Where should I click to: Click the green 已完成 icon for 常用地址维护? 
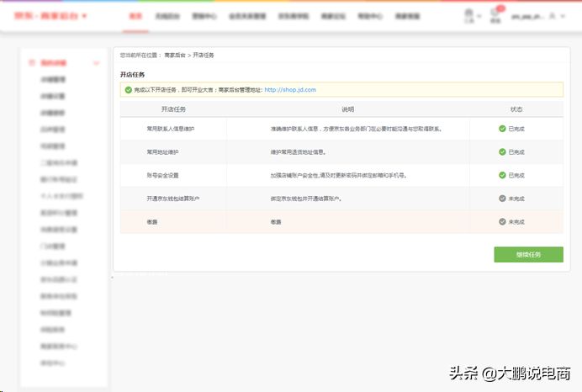pyautogui.click(x=502, y=152)
